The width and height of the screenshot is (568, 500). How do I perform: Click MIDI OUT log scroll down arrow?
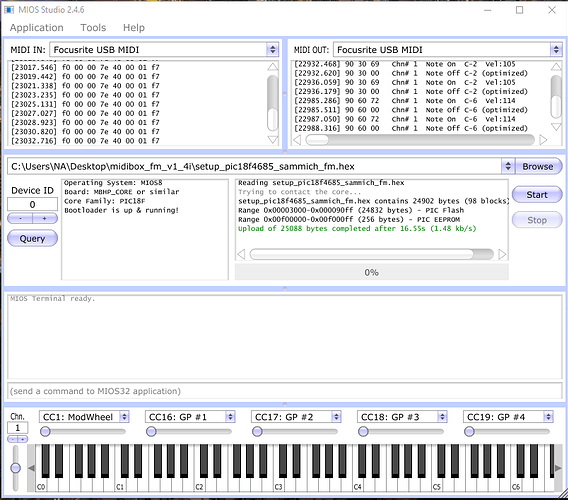[556, 127]
